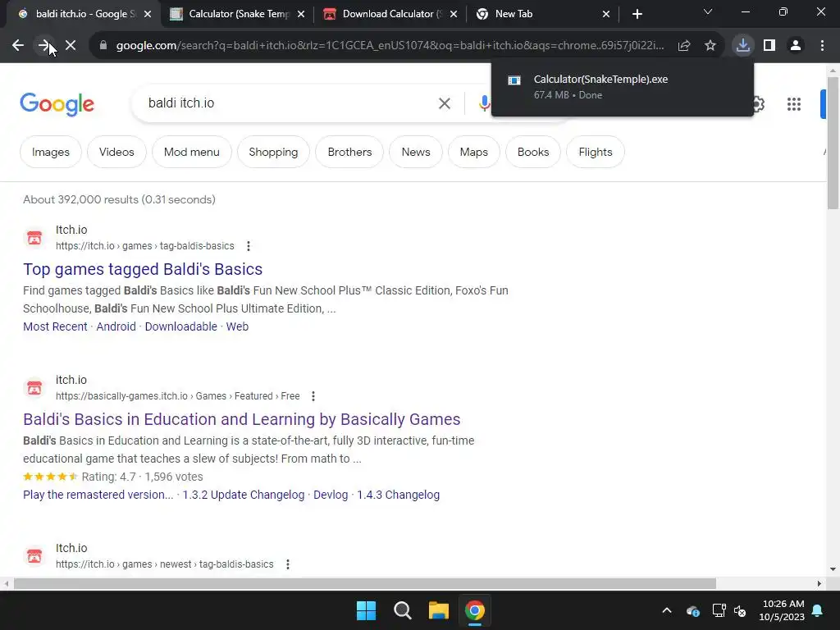Image resolution: width=840 pixels, height=630 pixels.
Task: Open the tab search chevron in the title bar
Action: tap(708, 11)
